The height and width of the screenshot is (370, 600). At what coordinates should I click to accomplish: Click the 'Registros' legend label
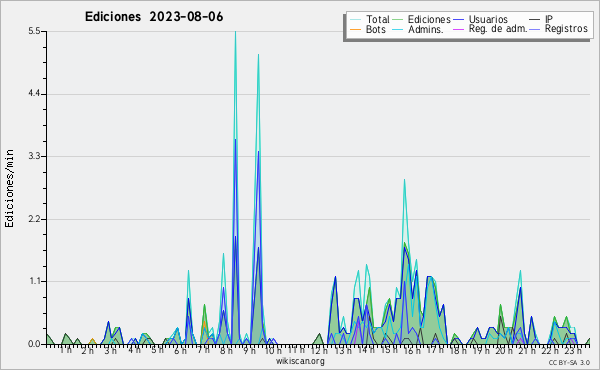tap(566, 29)
